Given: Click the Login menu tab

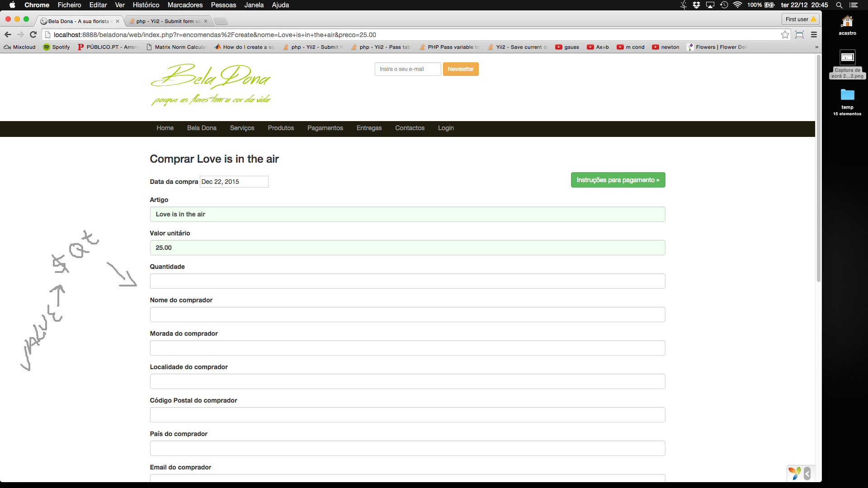Looking at the screenshot, I should [x=445, y=127].
